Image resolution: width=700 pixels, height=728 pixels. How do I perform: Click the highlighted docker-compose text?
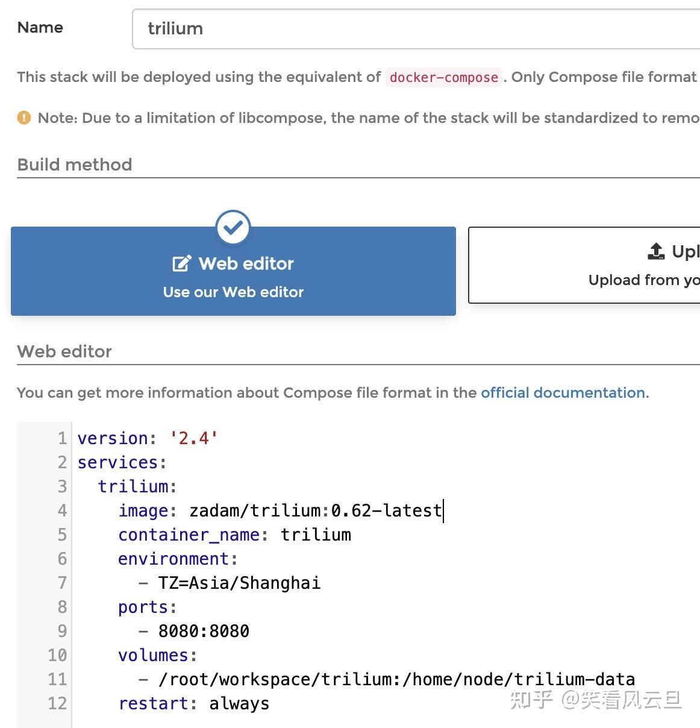tap(443, 77)
